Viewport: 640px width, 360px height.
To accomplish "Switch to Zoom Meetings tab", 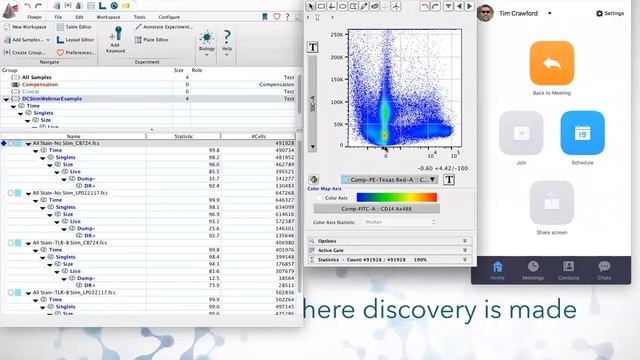I will click(x=533, y=271).
